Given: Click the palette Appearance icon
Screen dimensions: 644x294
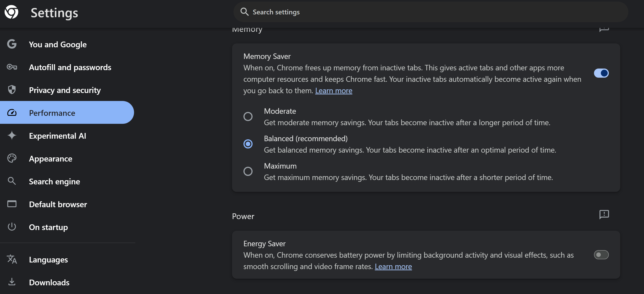Looking at the screenshot, I should tap(12, 158).
